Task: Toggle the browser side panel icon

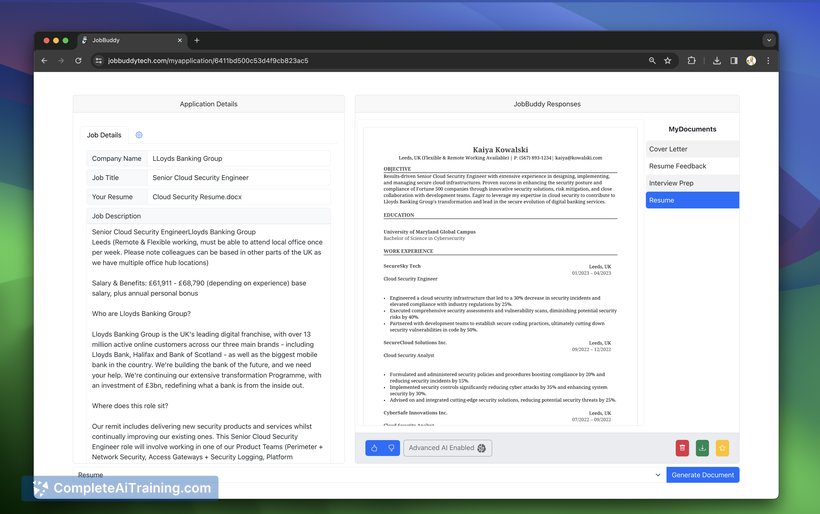Action: click(734, 61)
